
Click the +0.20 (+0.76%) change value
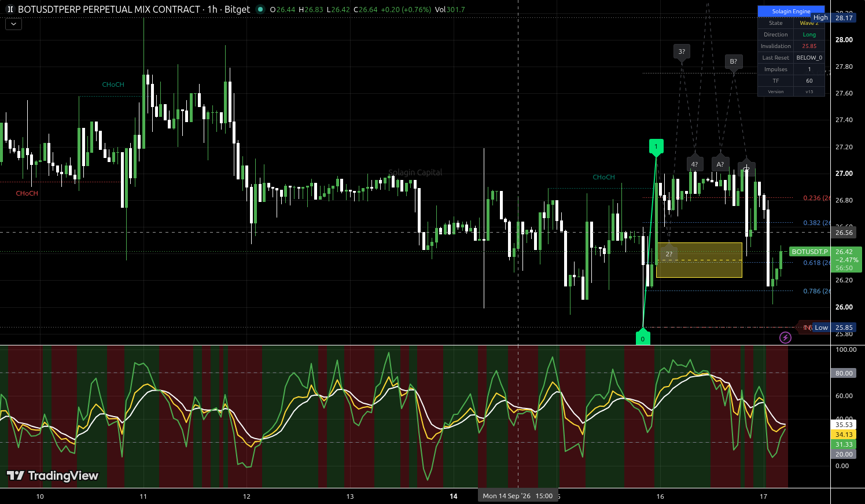click(406, 9)
